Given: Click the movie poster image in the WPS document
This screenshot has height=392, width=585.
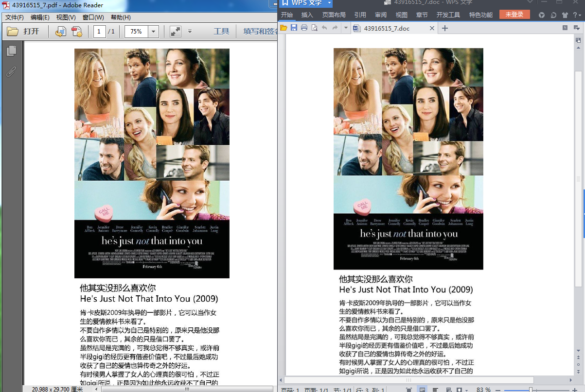Looking at the screenshot, I should (x=408, y=159).
